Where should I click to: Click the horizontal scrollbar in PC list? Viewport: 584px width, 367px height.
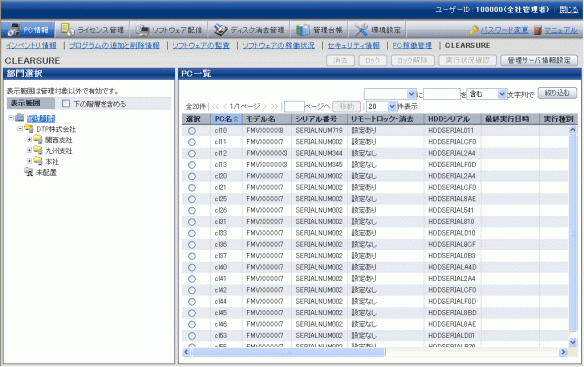[288, 352]
